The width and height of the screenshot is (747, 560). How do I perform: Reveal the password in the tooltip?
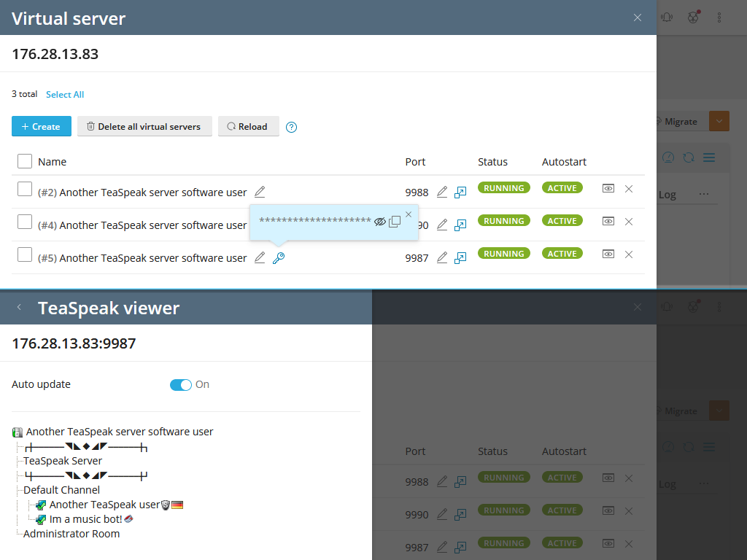click(x=380, y=221)
